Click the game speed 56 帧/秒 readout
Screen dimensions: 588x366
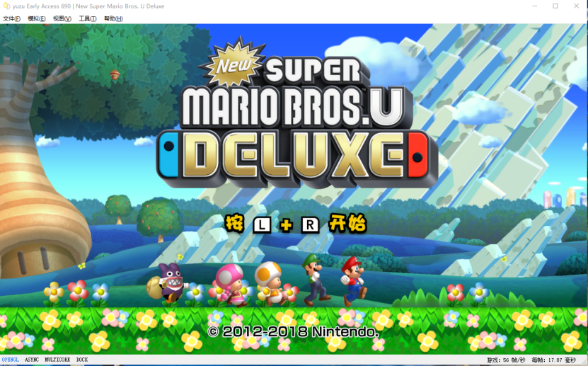(506, 360)
